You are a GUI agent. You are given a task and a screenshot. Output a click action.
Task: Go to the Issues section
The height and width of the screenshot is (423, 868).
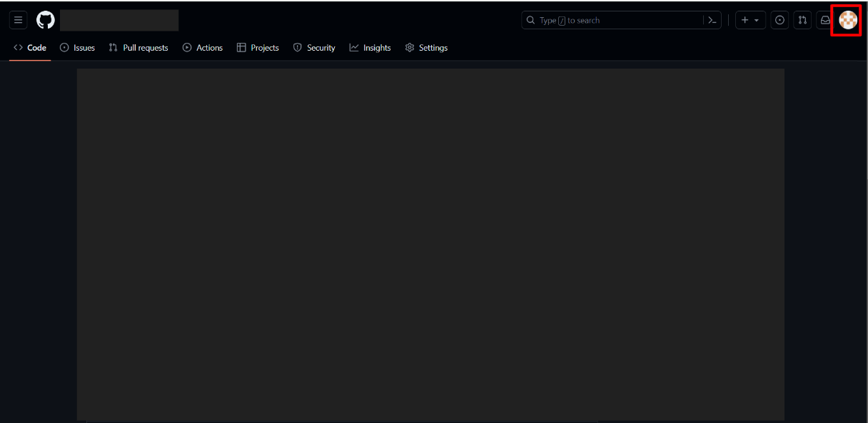coord(77,47)
